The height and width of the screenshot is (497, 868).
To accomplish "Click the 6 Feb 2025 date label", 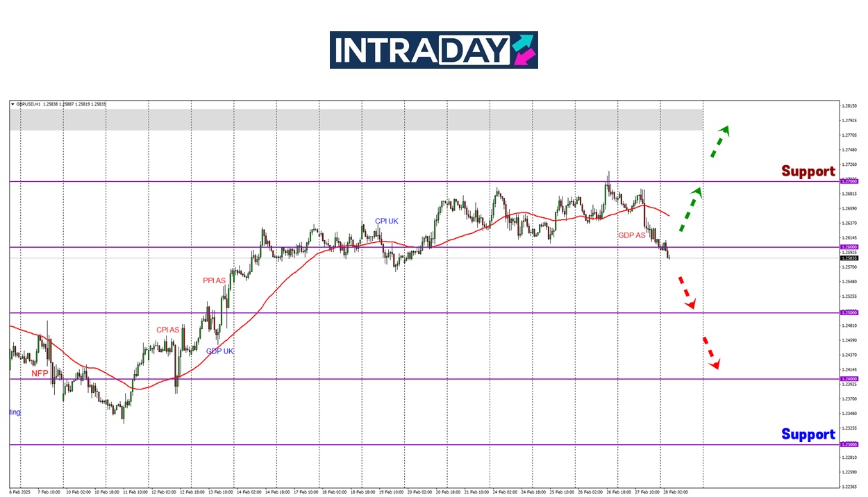I will [x=20, y=491].
